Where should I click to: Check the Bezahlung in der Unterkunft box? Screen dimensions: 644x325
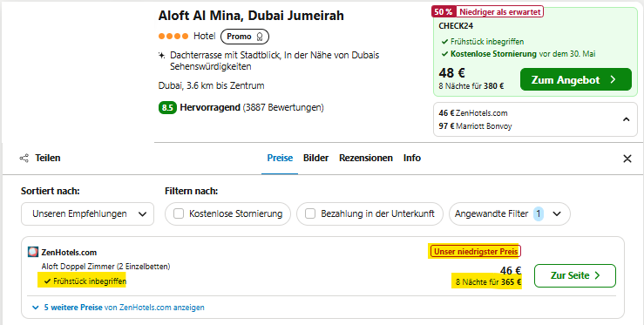pyautogui.click(x=310, y=213)
